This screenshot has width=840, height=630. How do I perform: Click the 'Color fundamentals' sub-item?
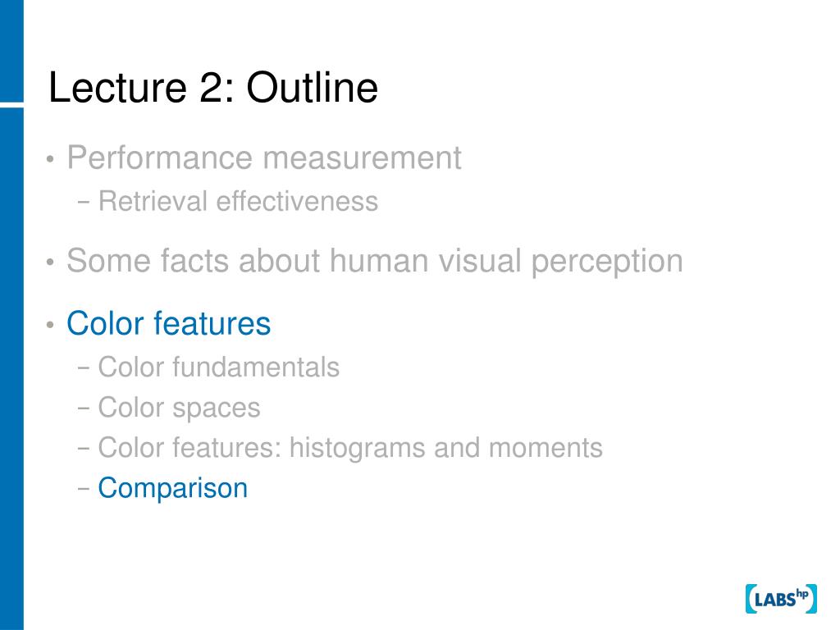coord(218,367)
